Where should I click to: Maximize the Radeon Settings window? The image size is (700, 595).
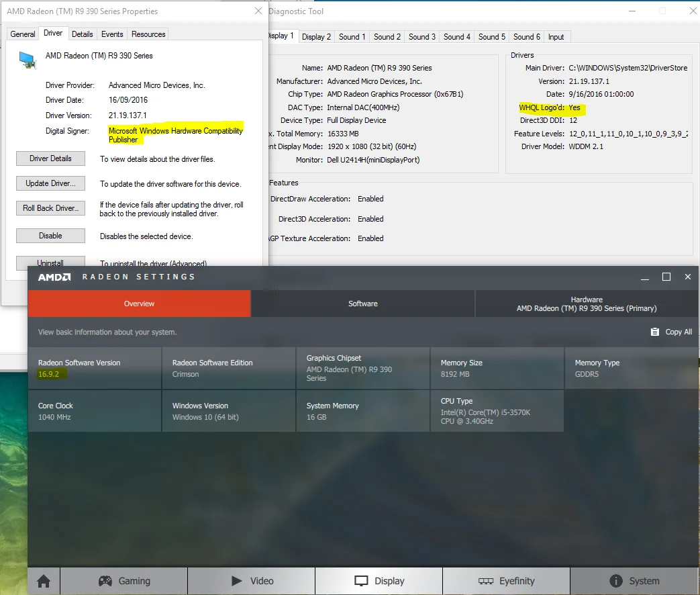coord(666,277)
